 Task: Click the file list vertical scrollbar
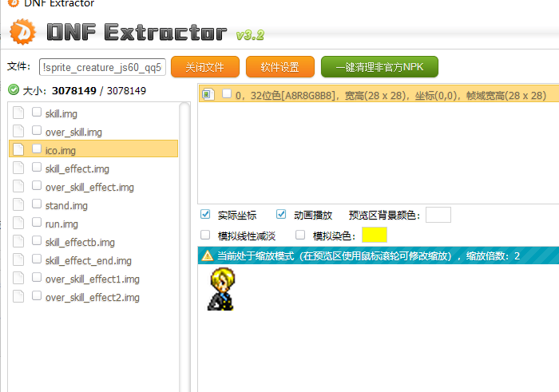[184, 247]
